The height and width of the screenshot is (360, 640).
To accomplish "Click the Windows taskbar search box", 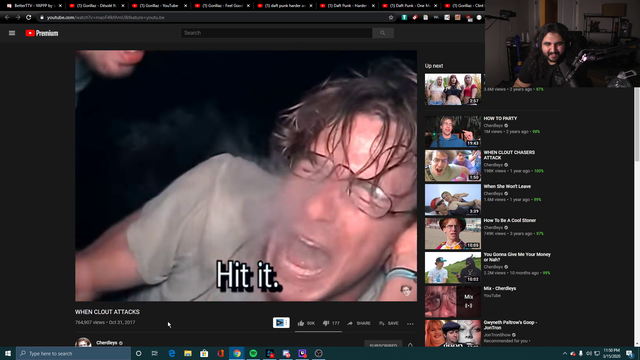I will click(73, 353).
